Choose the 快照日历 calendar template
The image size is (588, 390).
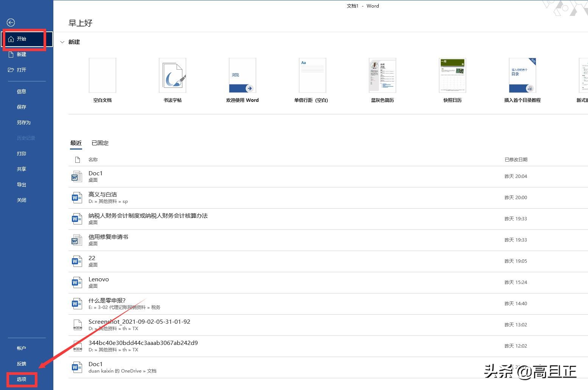(x=453, y=81)
